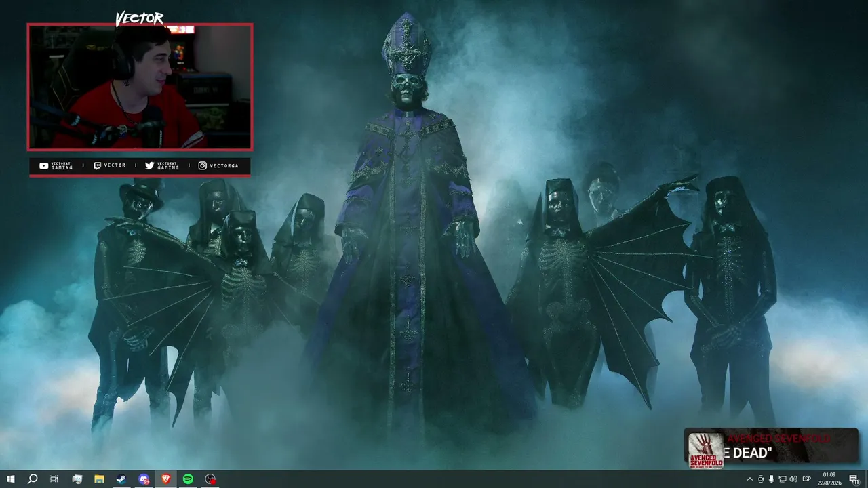The image size is (868, 488).
Task: Open clock showing 01:09 date flyout
Action: pos(829,479)
